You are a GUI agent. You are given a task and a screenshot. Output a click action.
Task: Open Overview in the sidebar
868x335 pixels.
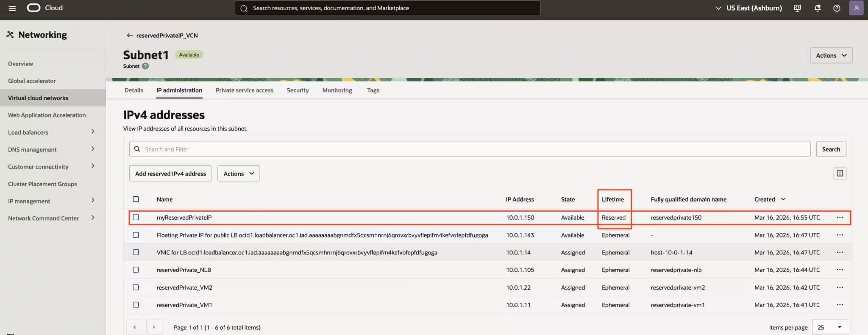click(20, 64)
